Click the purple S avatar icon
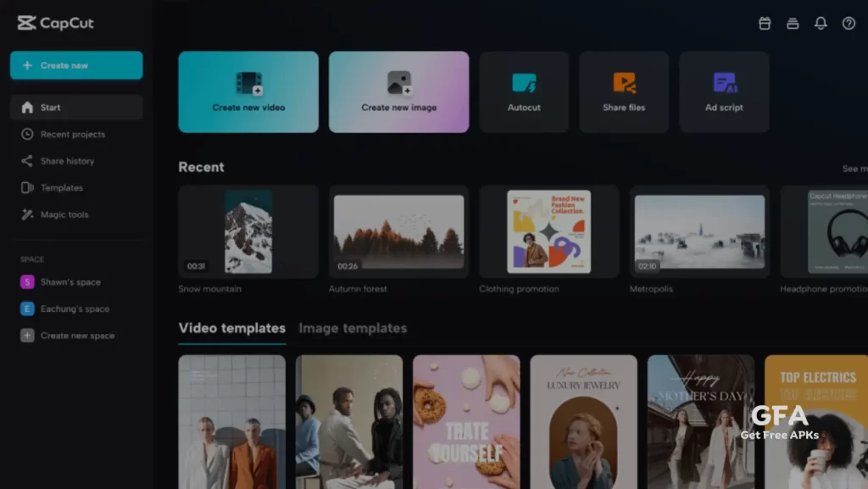This screenshot has height=489, width=868. 27,282
